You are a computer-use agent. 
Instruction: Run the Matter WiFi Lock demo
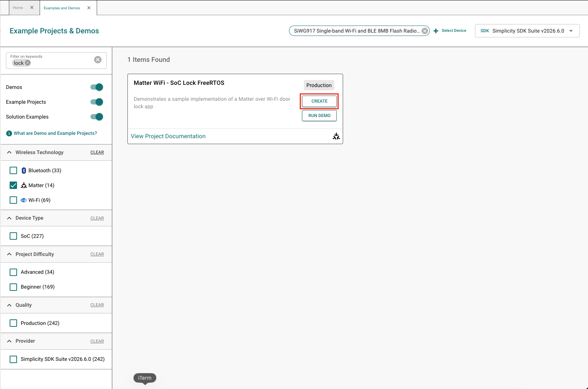(319, 116)
